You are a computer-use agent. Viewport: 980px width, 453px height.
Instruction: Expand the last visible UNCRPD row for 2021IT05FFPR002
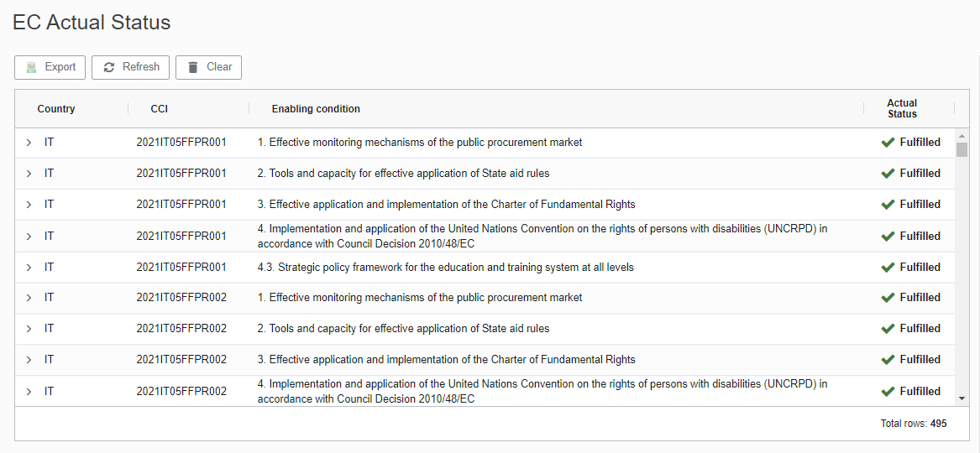29,392
